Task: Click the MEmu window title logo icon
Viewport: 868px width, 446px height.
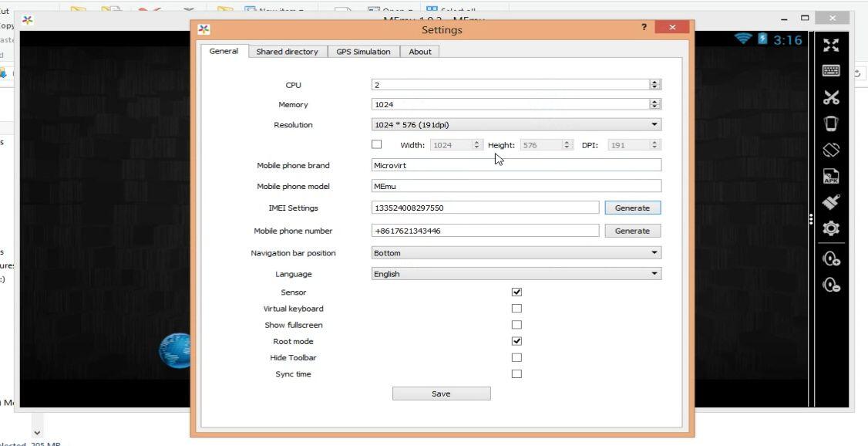Action: point(27,21)
